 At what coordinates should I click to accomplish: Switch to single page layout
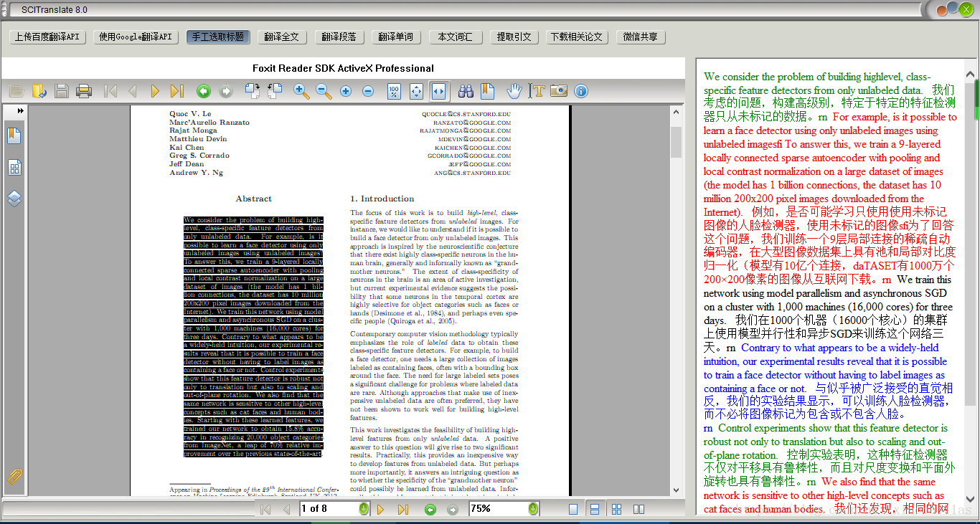point(573,509)
